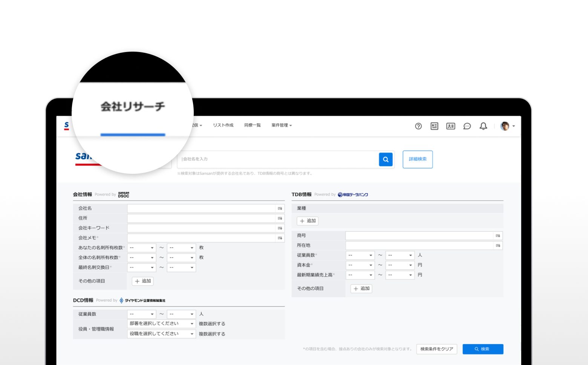Open the 役職を選択してください dropdown
588x365 pixels.
161,334
